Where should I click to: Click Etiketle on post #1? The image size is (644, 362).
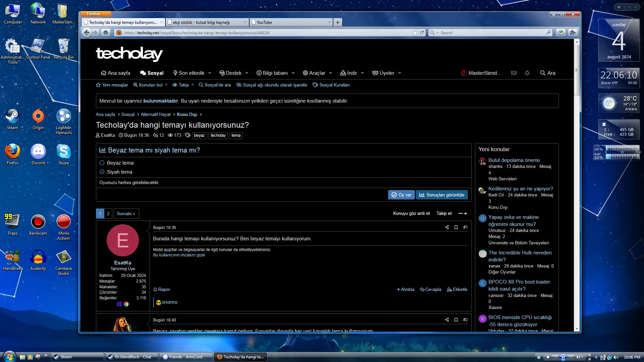(x=457, y=290)
